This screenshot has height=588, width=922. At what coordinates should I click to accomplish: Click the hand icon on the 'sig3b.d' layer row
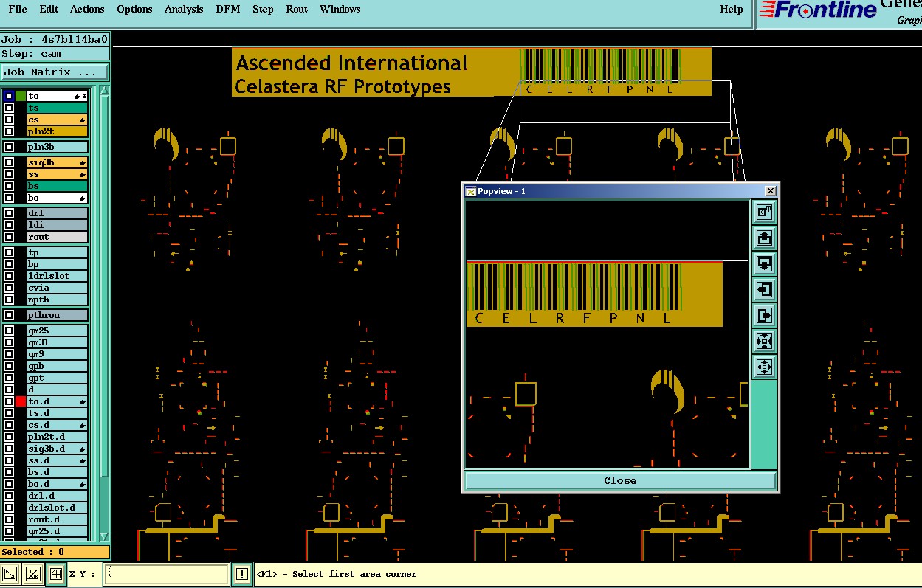click(x=83, y=449)
